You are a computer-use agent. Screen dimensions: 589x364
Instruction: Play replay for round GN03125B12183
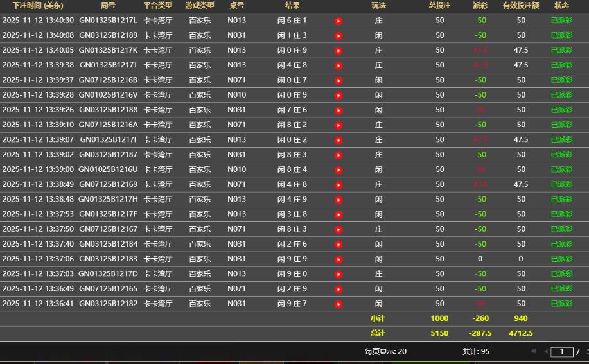click(x=338, y=259)
